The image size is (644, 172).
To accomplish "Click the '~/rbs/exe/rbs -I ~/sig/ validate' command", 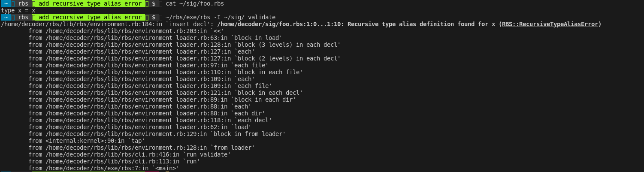I will (221, 17).
